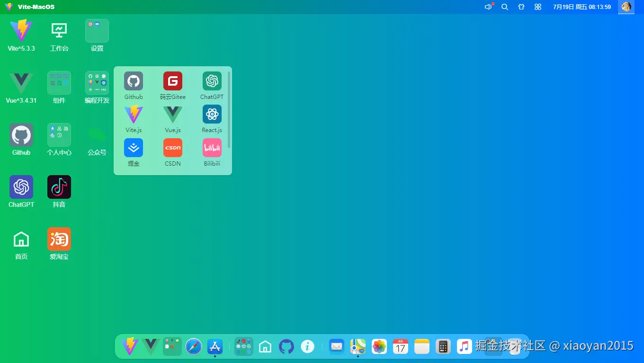Open the 个人中心 folder

click(x=59, y=135)
